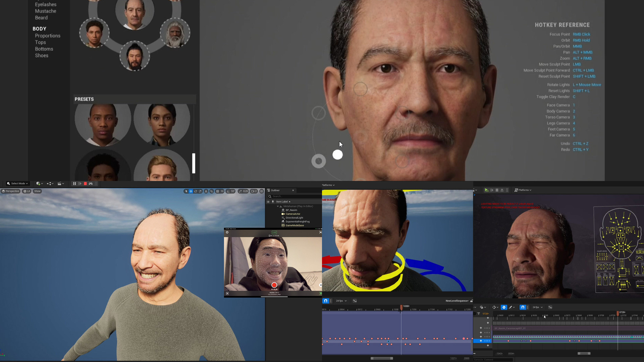The width and height of the screenshot is (644, 362).
Task: Select the translate gizmo tool in viewport
Action: click(191, 191)
